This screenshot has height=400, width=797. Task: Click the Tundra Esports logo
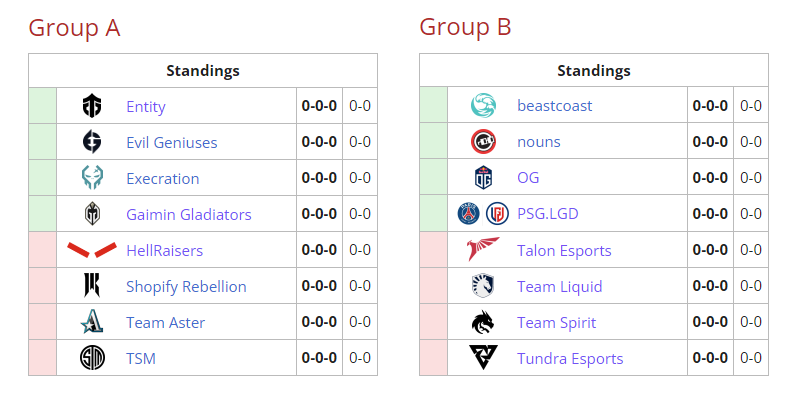click(x=483, y=358)
